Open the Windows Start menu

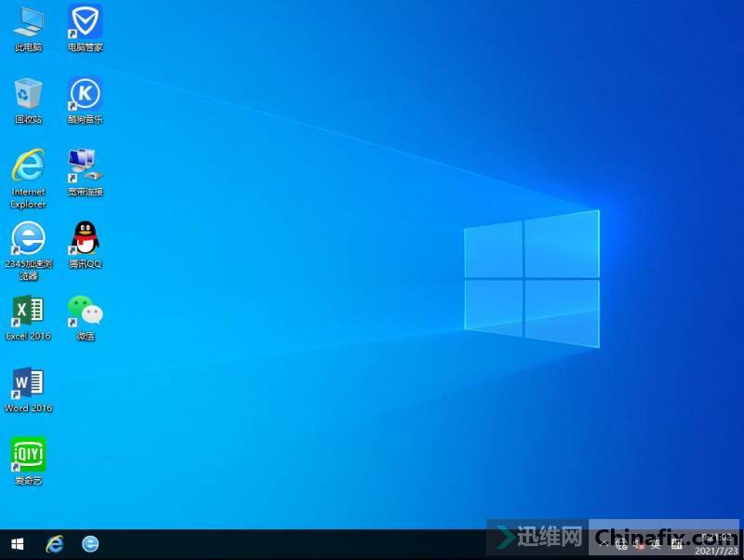click(x=17, y=544)
